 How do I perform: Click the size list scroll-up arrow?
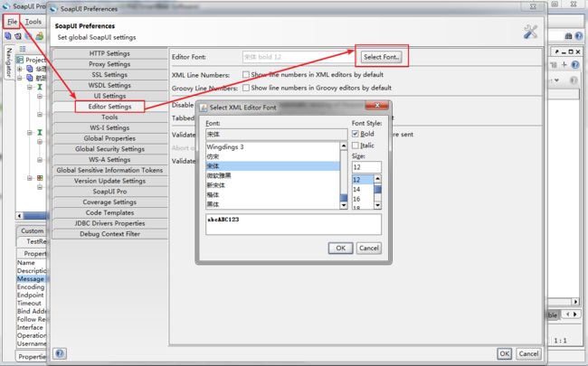(377, 178)
